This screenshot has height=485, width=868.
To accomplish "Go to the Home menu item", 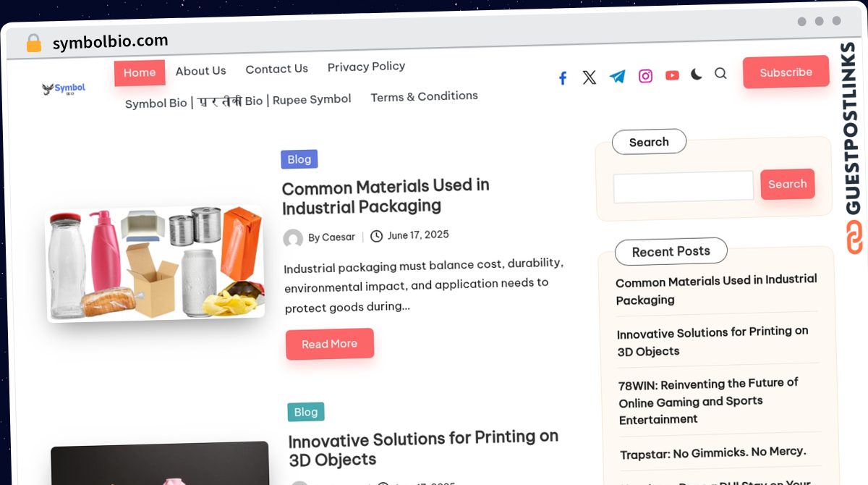I will point(140,72).
